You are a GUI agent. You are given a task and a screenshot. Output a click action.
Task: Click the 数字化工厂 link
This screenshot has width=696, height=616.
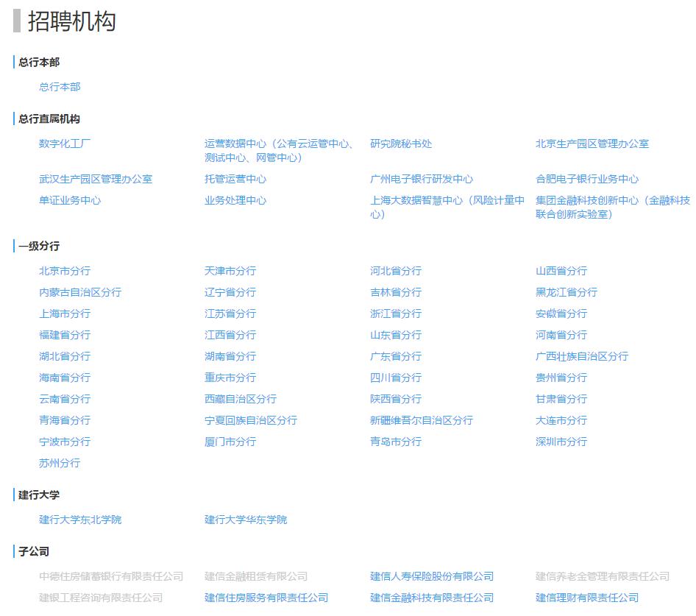click(63, 144)
